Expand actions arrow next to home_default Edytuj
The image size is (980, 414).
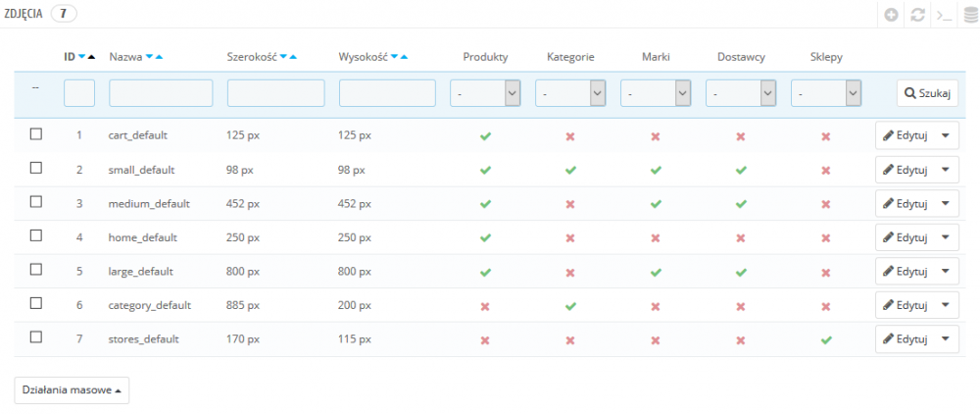tap(945, 237)
